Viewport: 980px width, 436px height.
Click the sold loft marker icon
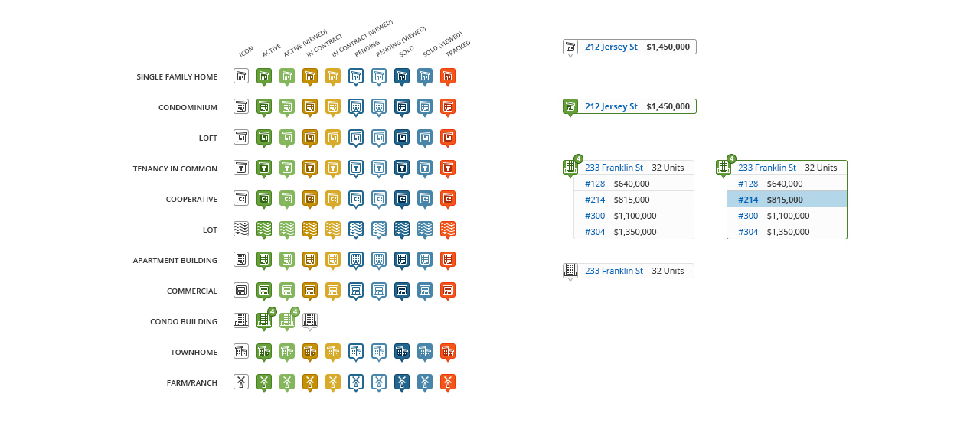[x=402, y=137]
